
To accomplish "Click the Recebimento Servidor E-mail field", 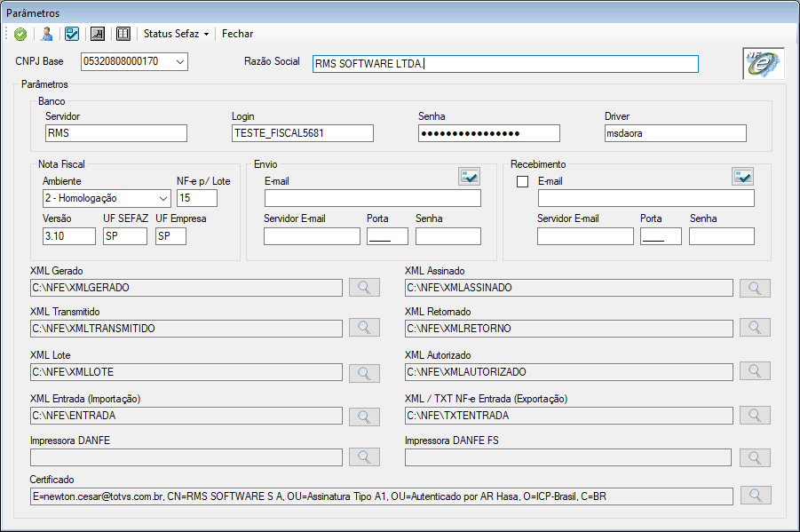I will click(x=585, y=236).
